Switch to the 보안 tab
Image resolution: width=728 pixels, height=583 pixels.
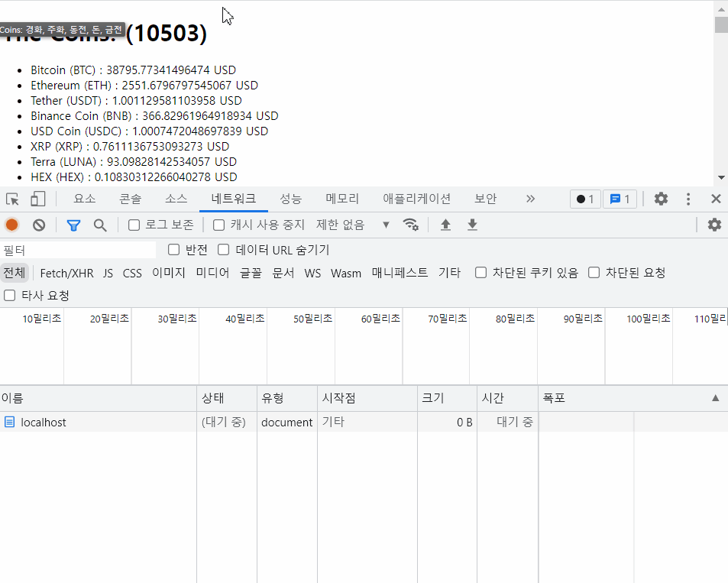[485, 199]
